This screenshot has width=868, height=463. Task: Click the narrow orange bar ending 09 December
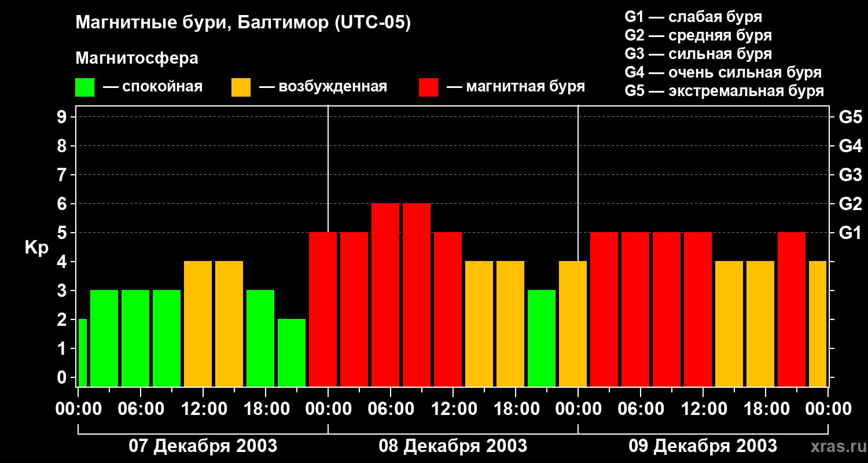[817, 324]
